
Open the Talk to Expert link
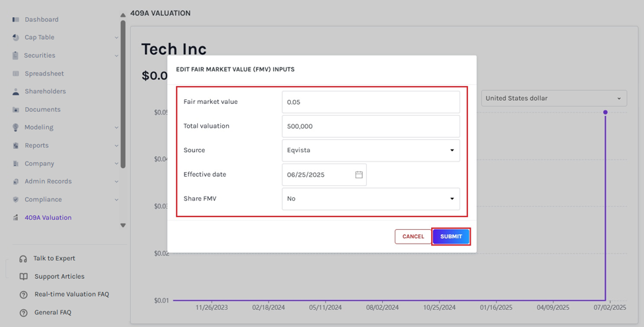(x=54, y=258)
